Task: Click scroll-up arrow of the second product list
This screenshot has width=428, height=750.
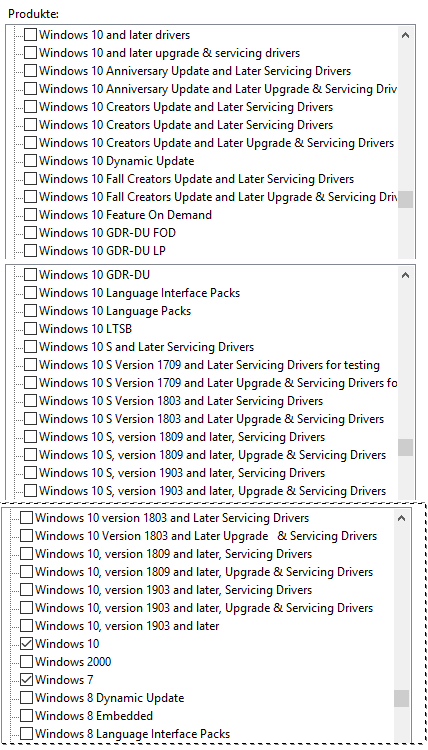Action: (x=406, y=275)
